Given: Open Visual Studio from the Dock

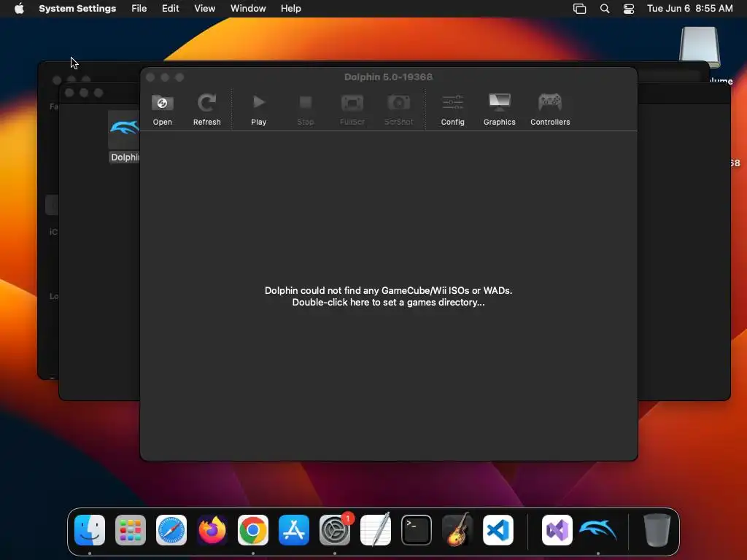Looking at the screenshot, I should [x=557, y=530].
